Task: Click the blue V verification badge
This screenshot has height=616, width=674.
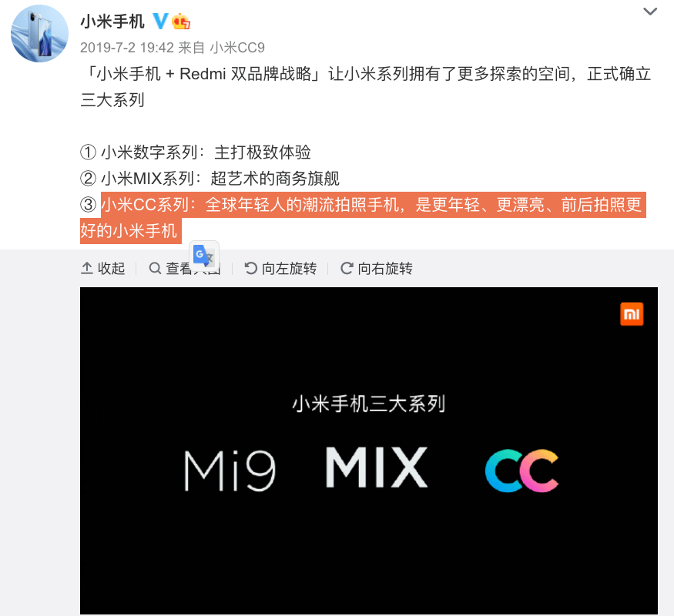Action: [160, 21]
